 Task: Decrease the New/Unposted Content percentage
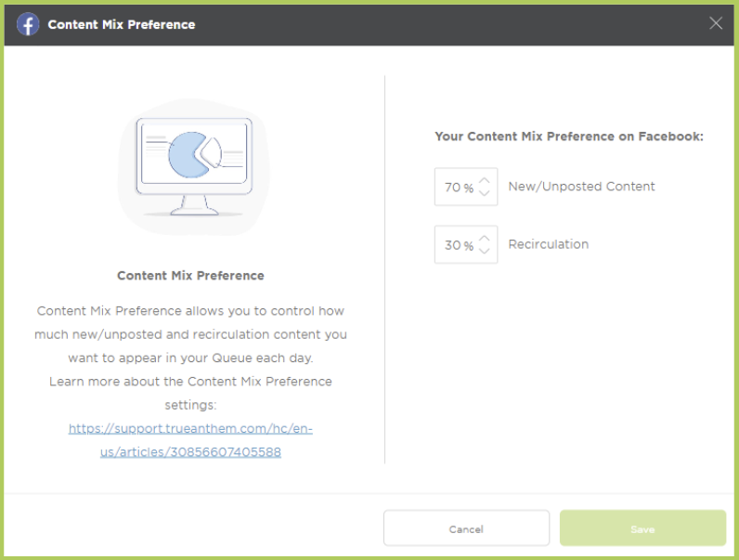484,192
